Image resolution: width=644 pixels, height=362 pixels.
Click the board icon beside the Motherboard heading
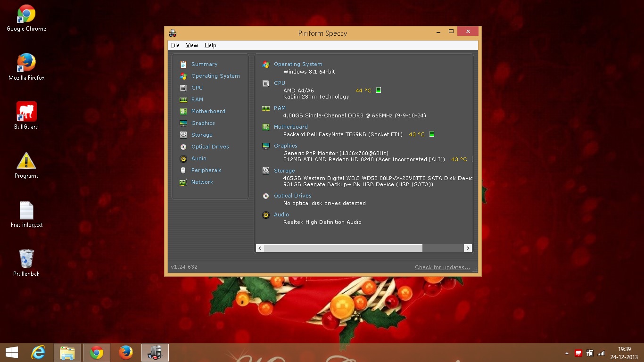(266, 127)
